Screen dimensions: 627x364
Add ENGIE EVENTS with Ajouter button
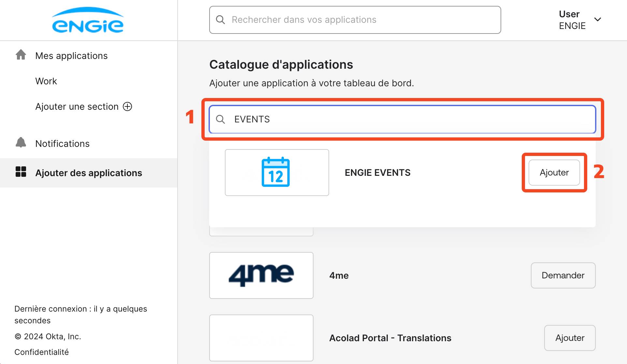pyautogui.click(x=554, y=173)
